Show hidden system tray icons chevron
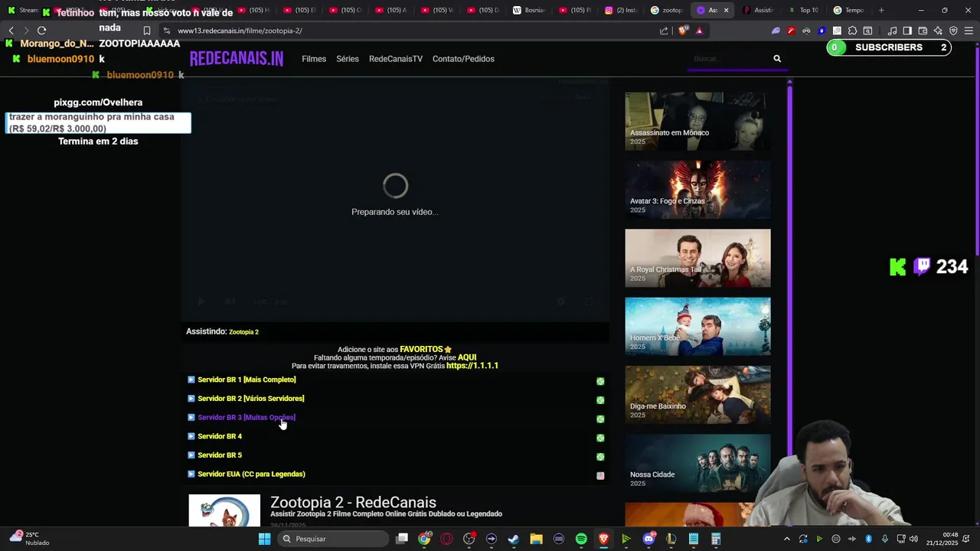Viewport: 980px width, 551px height. pyautogui.click(x=787, y=539)
